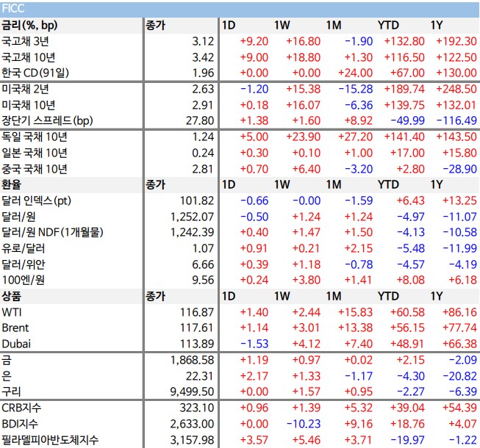Click 1Y header in 금리 section
The height and width of the screenshot is (448, 480).
pyautogui.click(x=437, y=26)
